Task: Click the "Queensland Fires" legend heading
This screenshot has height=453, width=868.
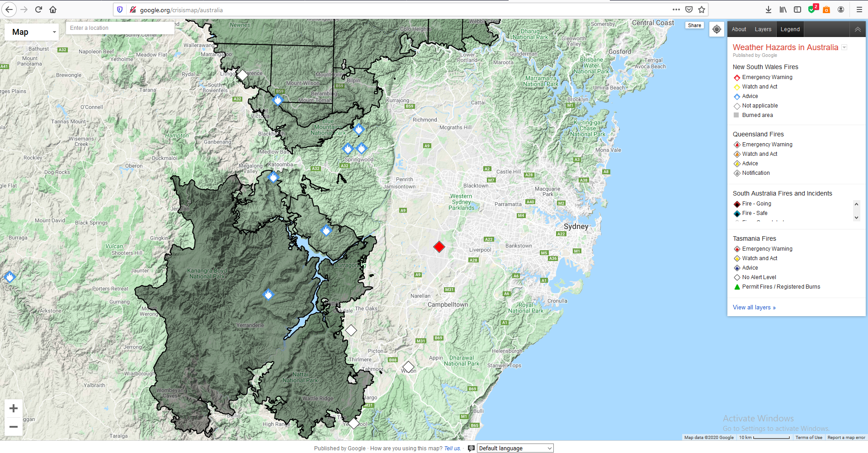Action: 758,134
